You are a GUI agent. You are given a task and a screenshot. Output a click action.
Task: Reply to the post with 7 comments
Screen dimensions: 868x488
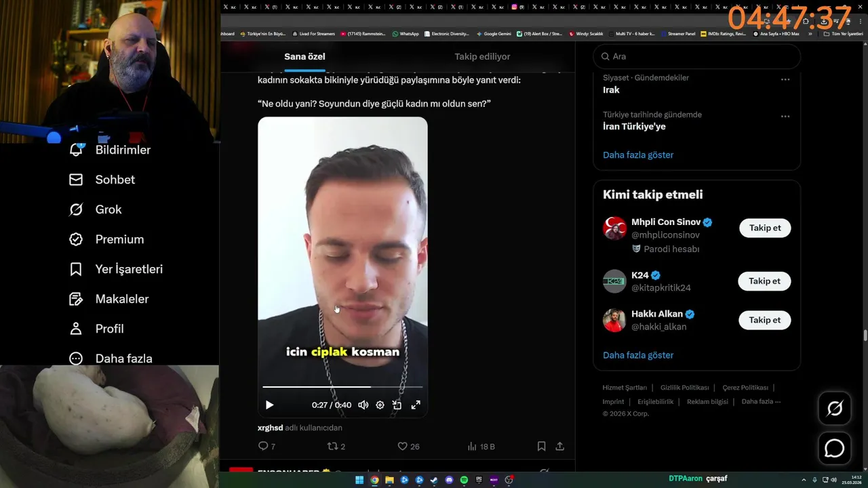(267, 446)
